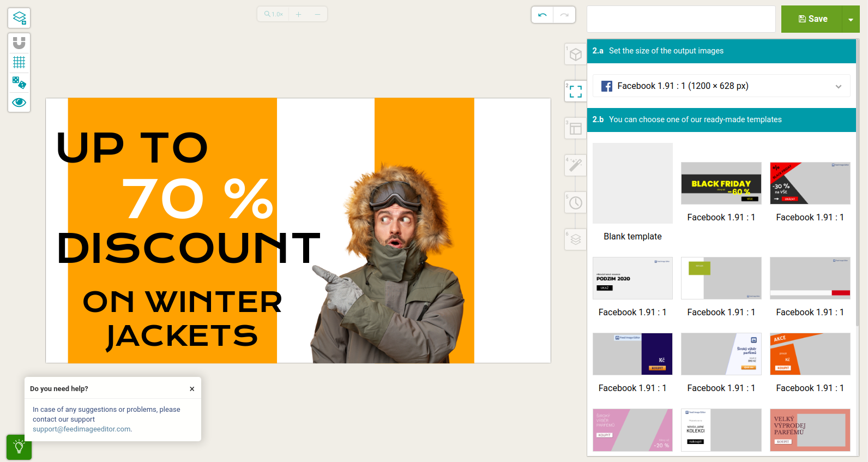Viewport: 868px width, 462px height.
Task: Zoom out with the minus button
Action: (317, 14)
